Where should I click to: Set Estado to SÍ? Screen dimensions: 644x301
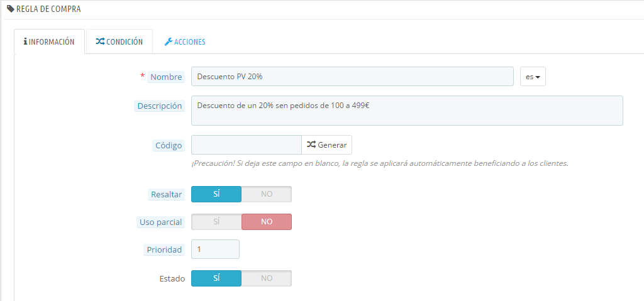point(216,278)
